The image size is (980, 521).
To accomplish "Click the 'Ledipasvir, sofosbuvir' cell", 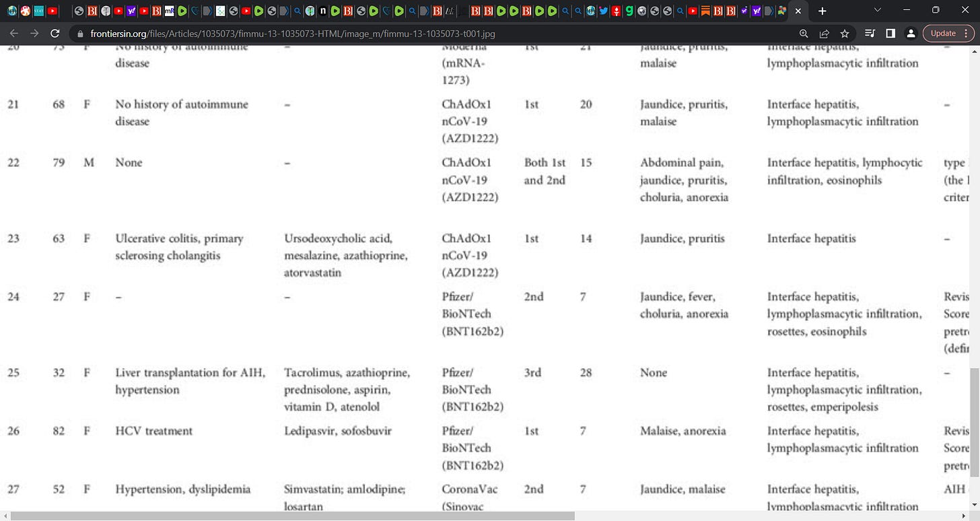I will click(338, 431).
